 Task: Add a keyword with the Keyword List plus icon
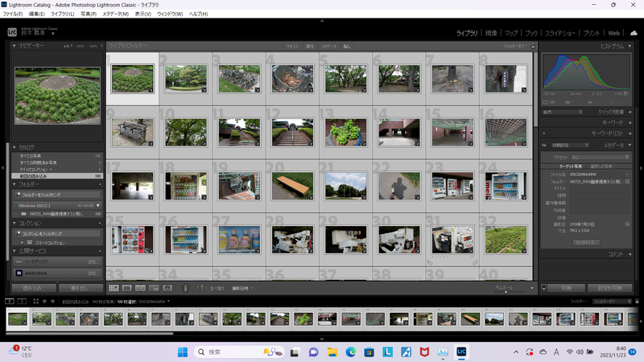click(x=544, y=134)
